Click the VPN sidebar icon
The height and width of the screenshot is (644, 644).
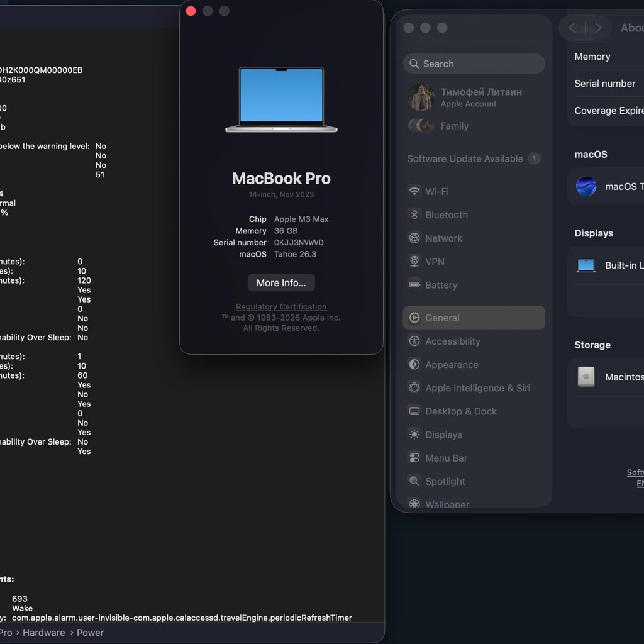[414, 262]
